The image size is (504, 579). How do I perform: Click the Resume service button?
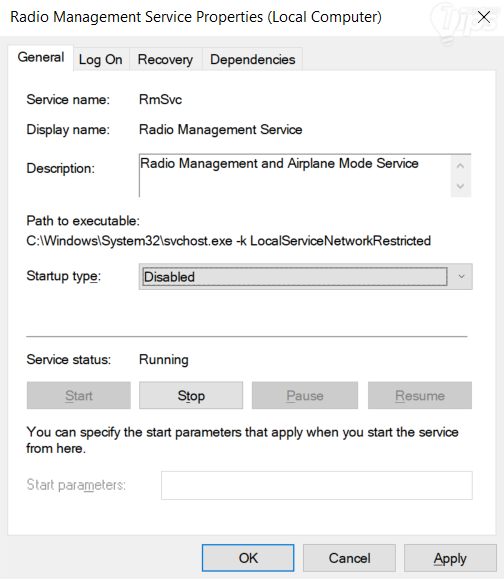pyautogui.click(x=420, y=395)
